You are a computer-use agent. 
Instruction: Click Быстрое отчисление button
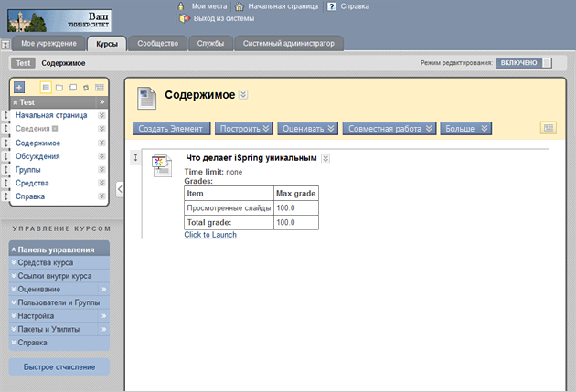pos(59,366)
